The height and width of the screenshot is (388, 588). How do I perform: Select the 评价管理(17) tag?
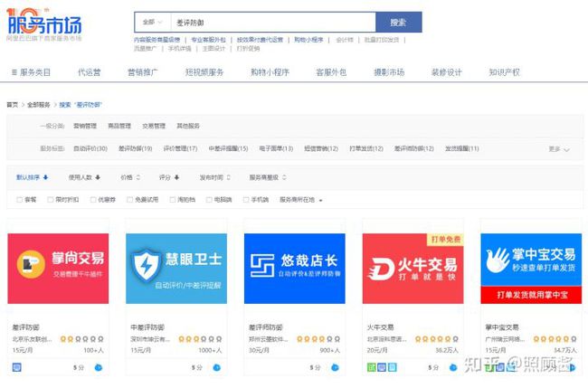(x=180, y=149)
